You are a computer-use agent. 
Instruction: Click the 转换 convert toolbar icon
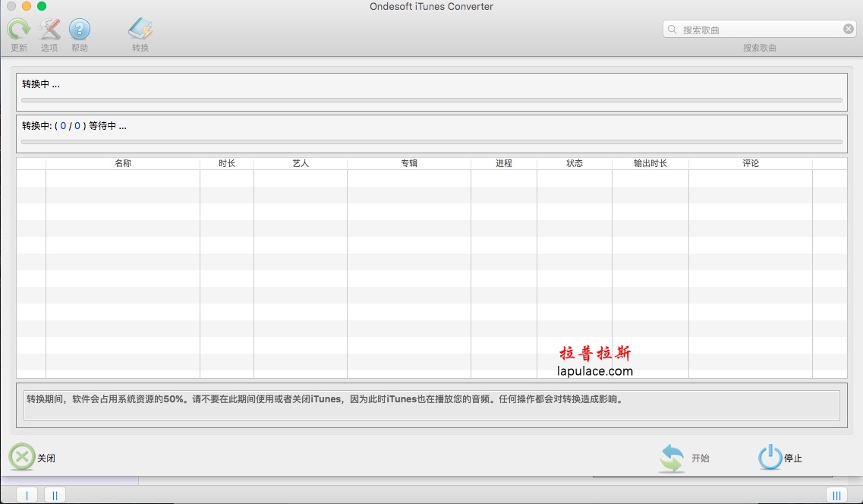[x=140, y=29]
